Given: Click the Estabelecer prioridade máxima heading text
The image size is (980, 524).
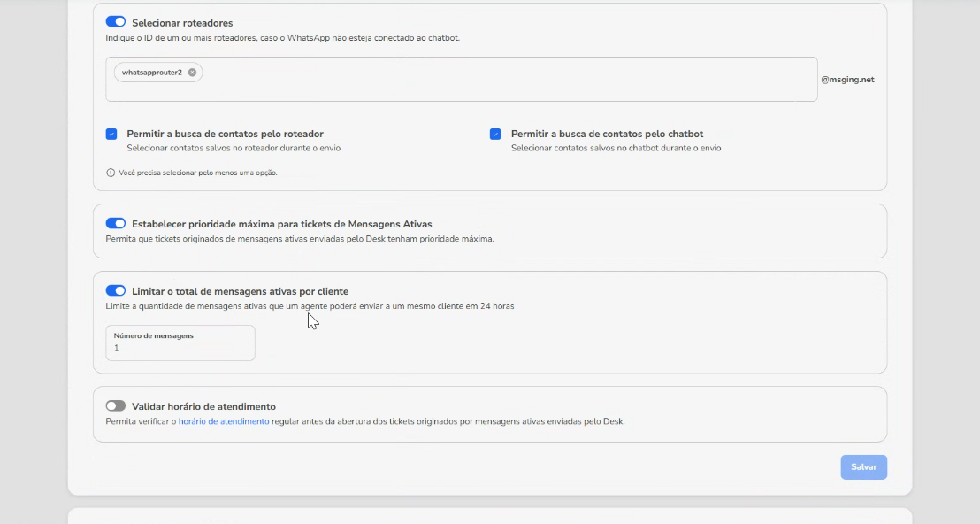Looking at the screenshot, I should (x=281, y=224).
